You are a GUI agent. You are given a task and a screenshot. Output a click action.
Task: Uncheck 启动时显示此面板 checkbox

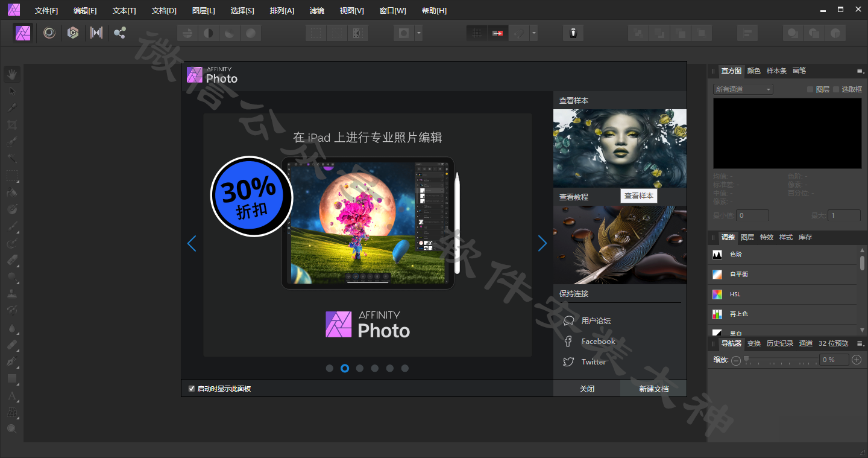pos(192,389)
